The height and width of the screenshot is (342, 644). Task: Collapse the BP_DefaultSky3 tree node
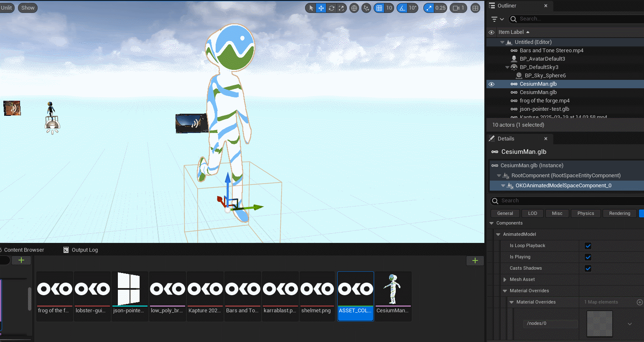507,67
